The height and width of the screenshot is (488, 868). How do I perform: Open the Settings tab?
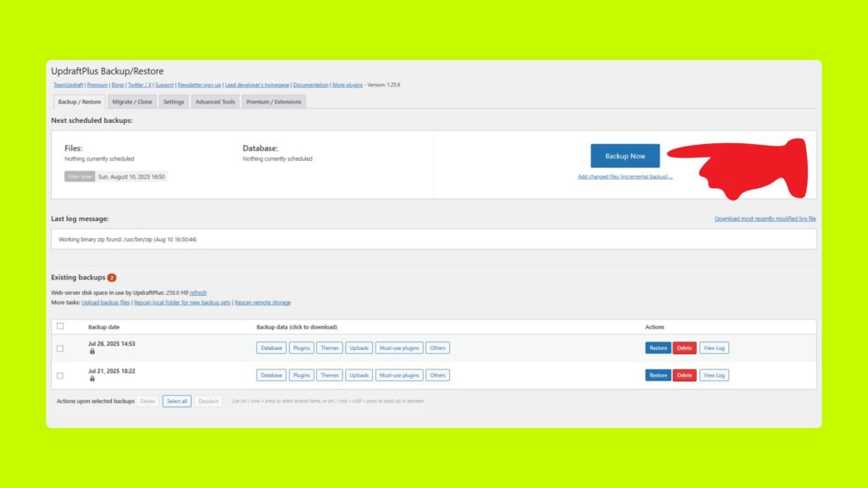coord(173,101)
